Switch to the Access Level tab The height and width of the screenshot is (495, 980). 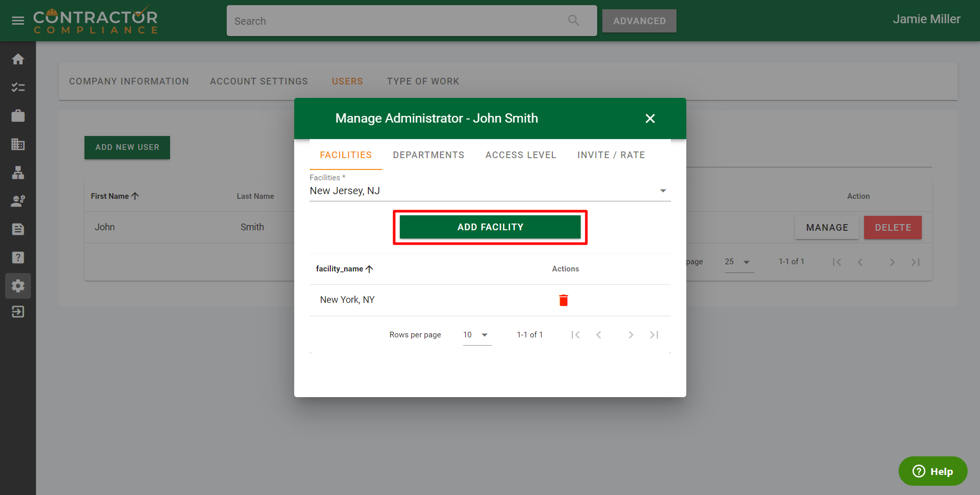click(x=520, y=155)
